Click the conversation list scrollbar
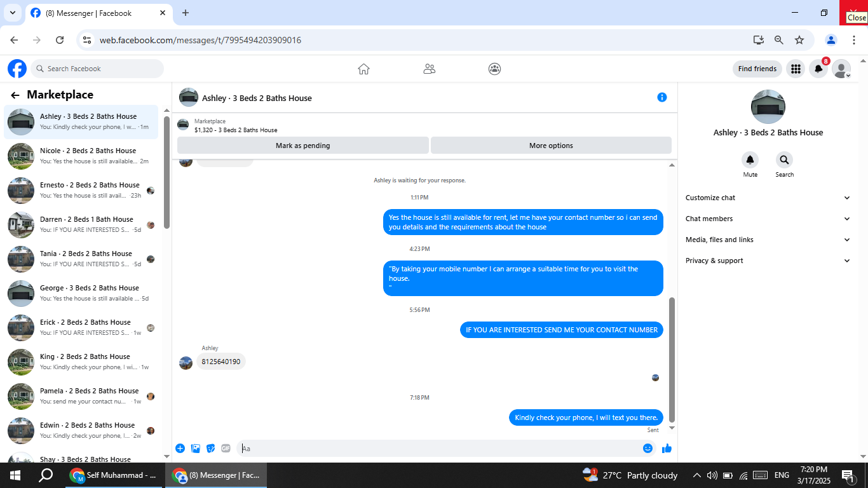The width and height of the screenshot is (868, 488). (167, 172)
